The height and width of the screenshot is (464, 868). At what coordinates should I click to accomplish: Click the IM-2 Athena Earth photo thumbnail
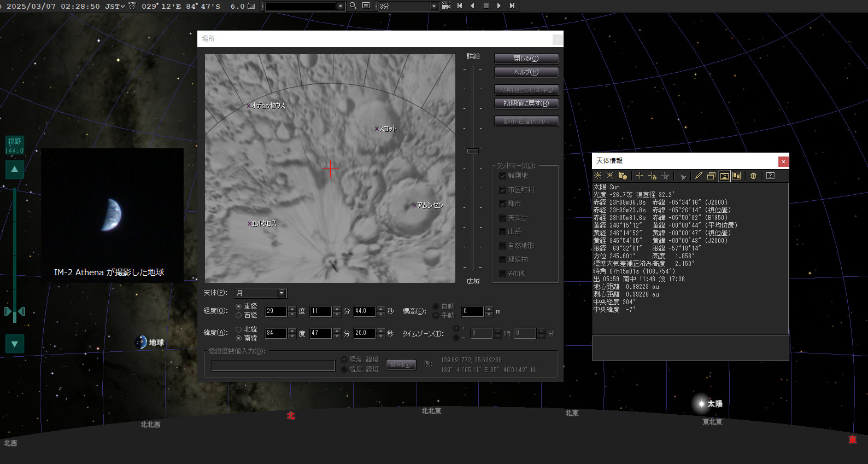112,216
